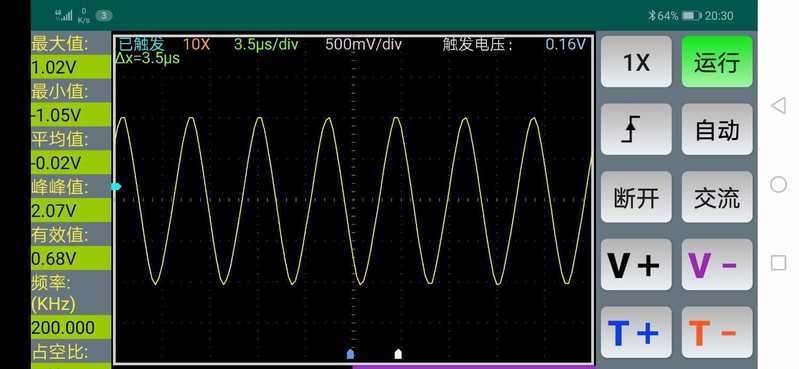Tap the green 运行 run button
This screenshot has height=369, width=799.
pos(717,62)
